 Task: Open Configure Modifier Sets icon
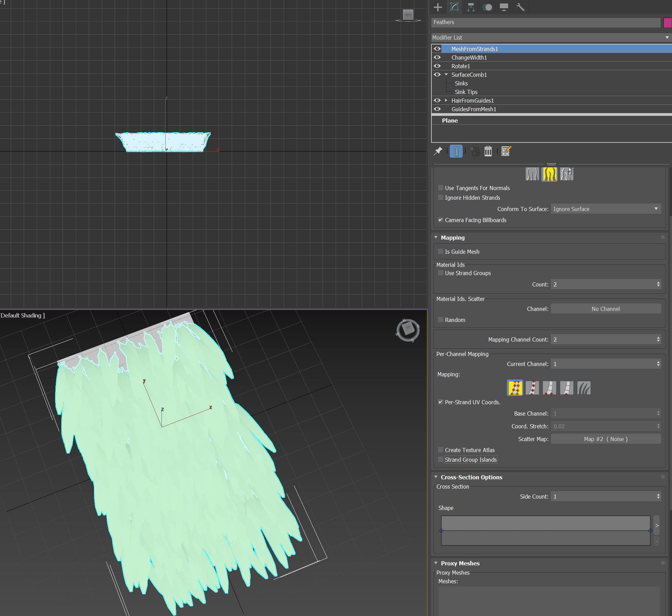(506, 151)
